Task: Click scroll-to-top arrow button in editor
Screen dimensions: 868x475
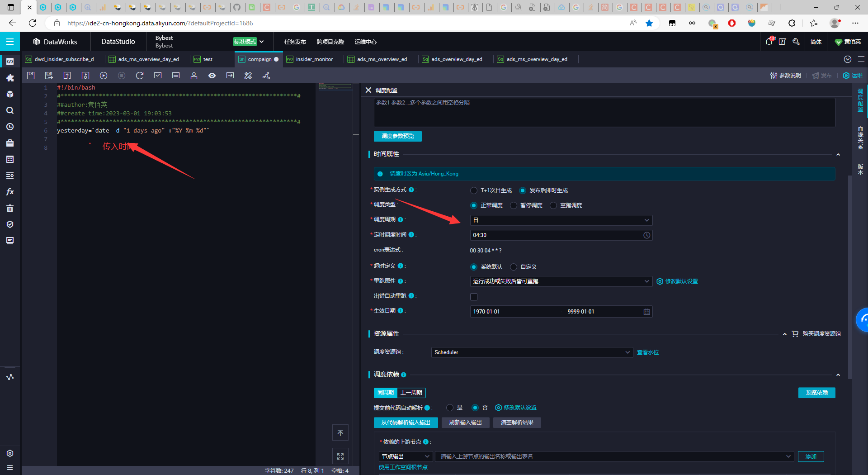Action: pos(340,433)
